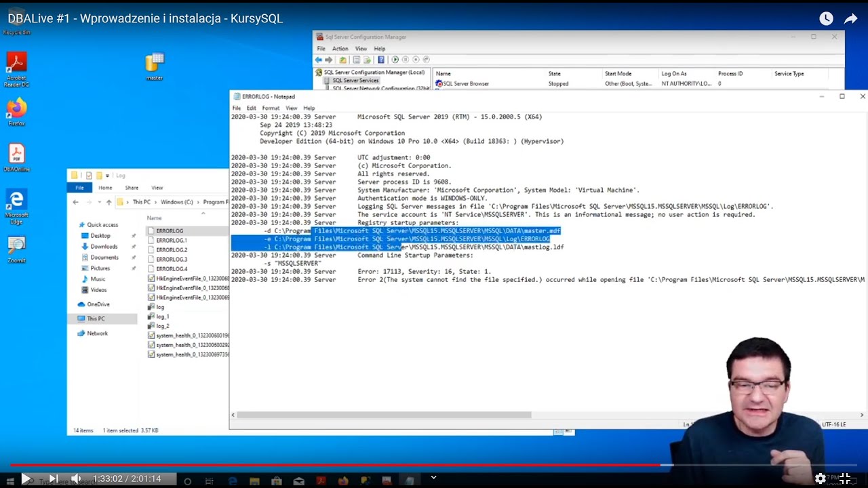Click Pause Service toolbar icon

click(x=406, y=60)
